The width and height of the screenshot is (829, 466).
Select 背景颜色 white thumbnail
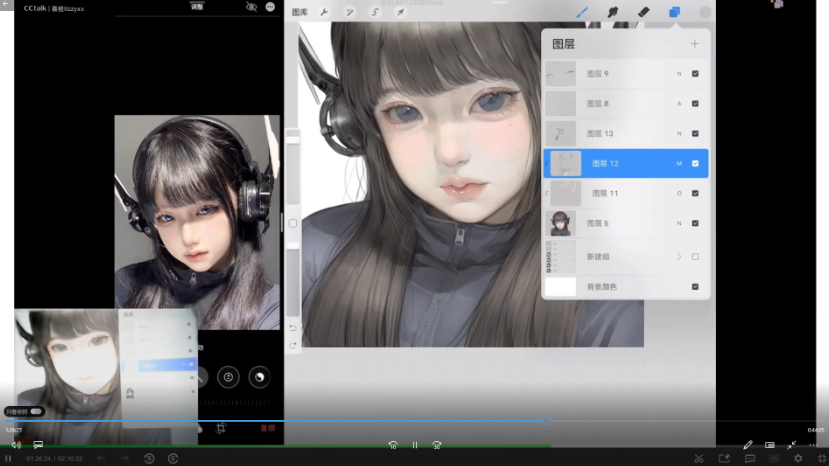pyautogui.click(x=560, y=287)
